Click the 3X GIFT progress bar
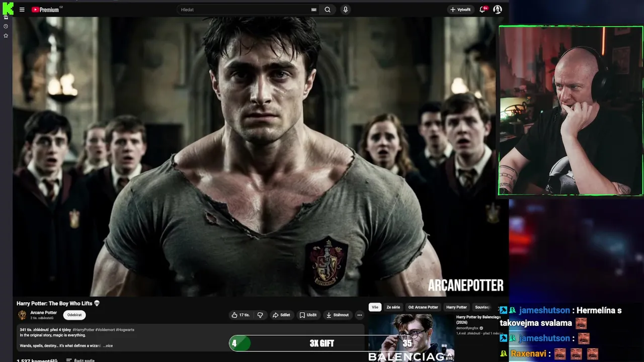This screenshot has height=362, width=644. [x=321, y=343]
